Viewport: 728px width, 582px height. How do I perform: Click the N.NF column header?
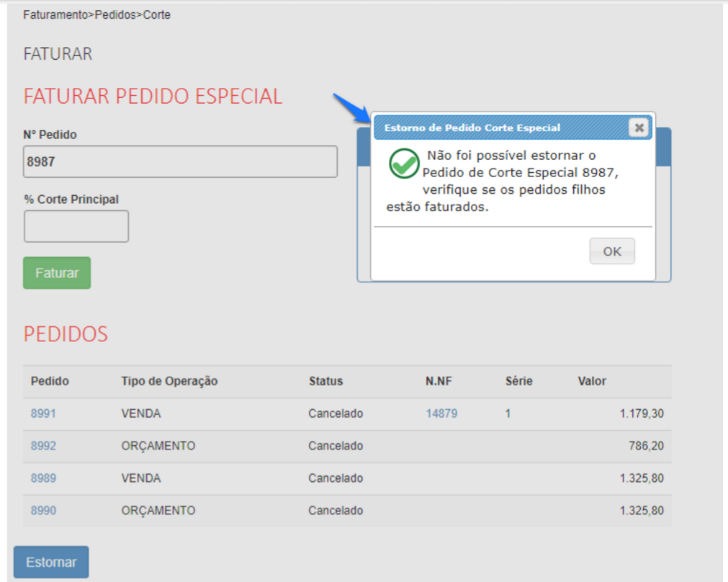tap(437, 381)
